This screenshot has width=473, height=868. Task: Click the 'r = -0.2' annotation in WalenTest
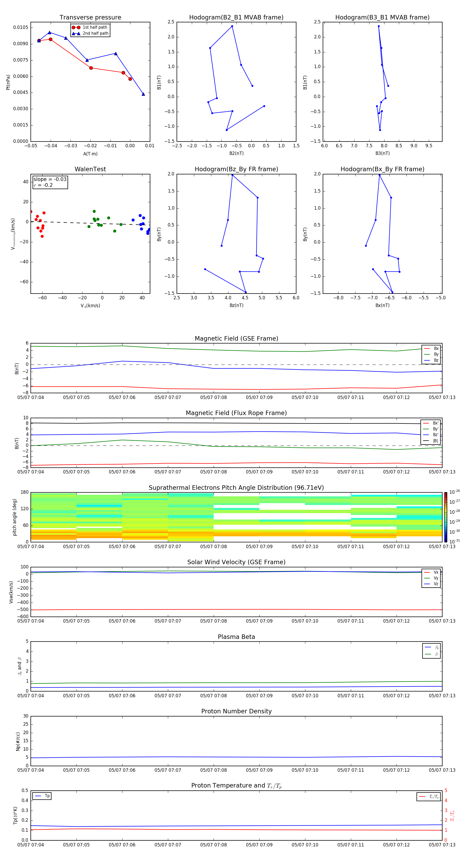43,185
